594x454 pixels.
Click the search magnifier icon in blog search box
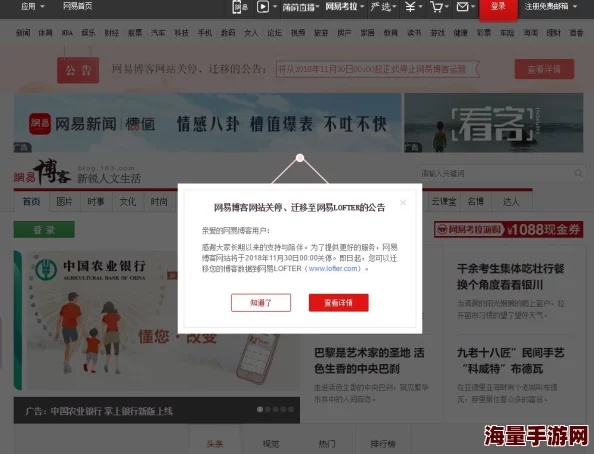tap(578, 173)
